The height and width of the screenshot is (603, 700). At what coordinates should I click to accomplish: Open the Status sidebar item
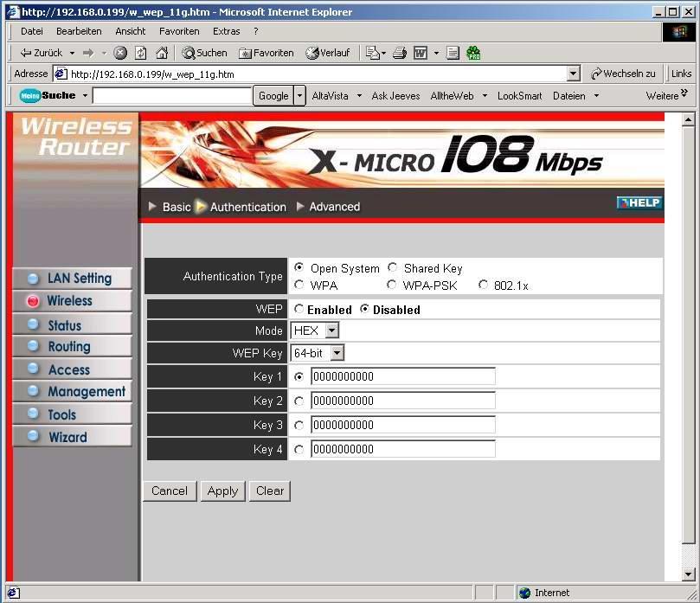click(73, 324)
